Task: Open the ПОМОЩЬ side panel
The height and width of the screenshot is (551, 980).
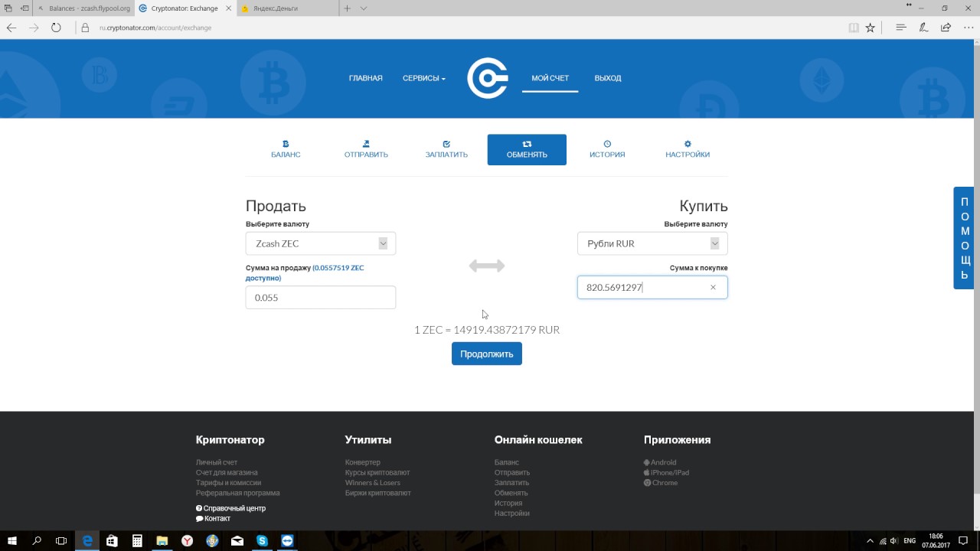Action: [964, 238]
